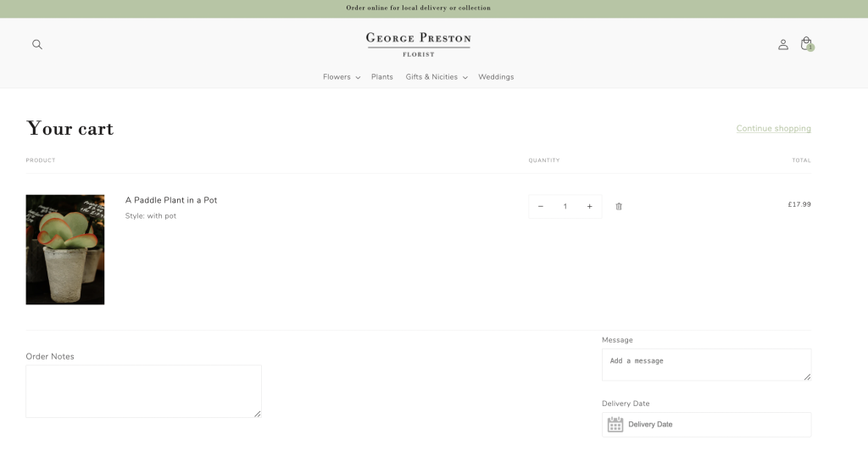The image size is (868, 468).
Task: Expand the Flowers menu dropdown
Action: point(342,77)
